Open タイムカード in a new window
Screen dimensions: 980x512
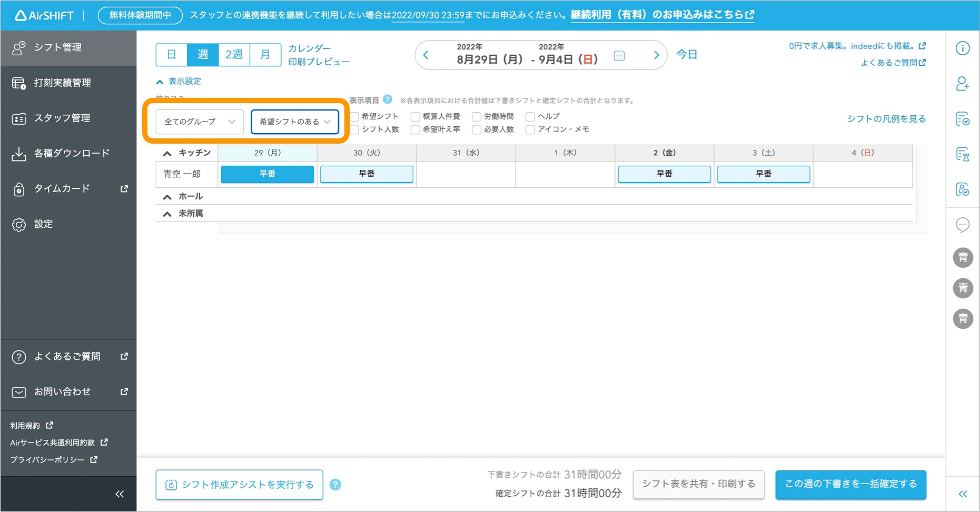point(62,188)
